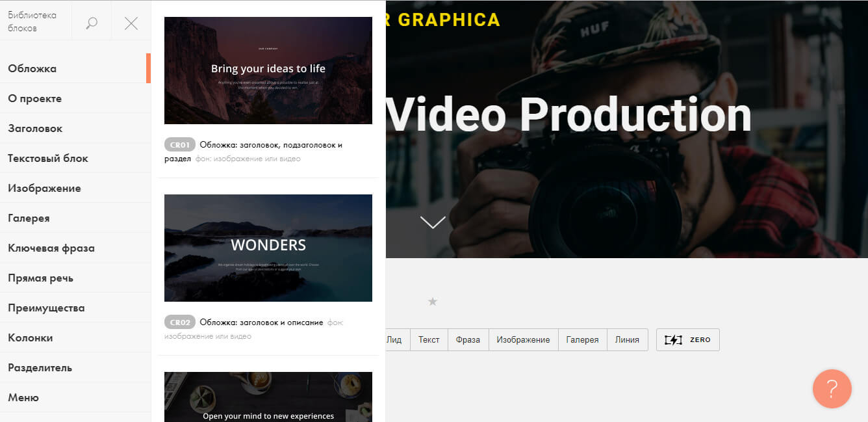Choose 'Open your mind' cover thumbnail
868x422 pixels.
point(268,397)
